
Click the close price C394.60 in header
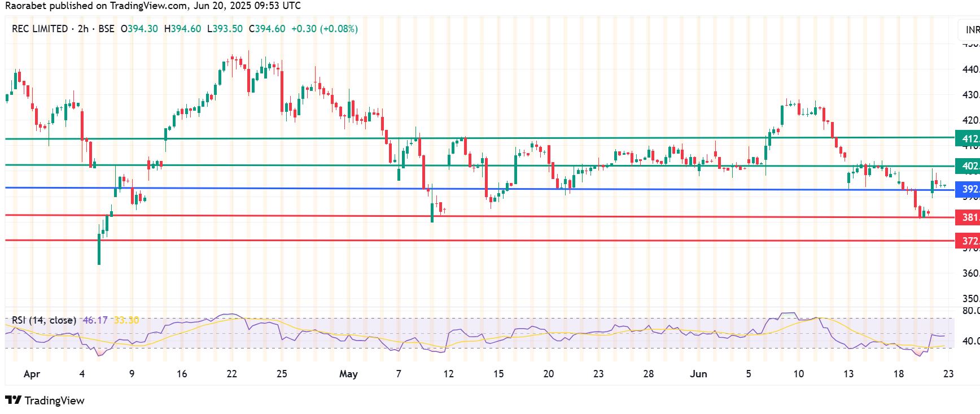coord(267,29)
